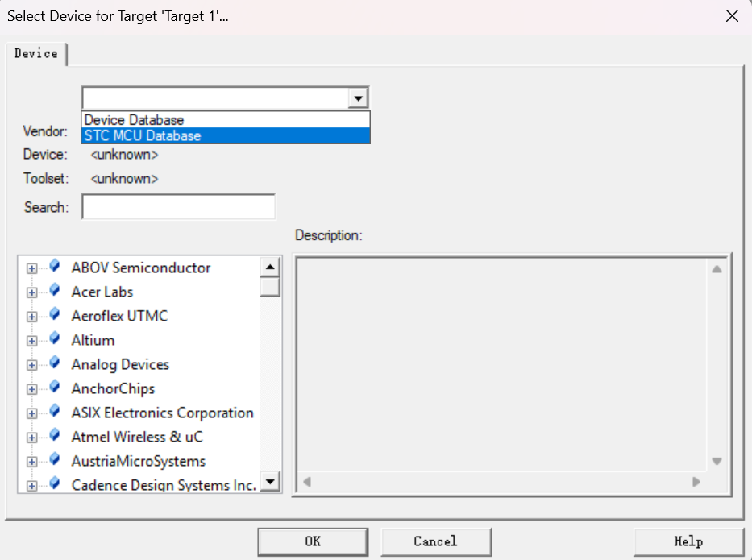Open the database combo box arrow
Screen dimensions: 752x560
(358, 98)
